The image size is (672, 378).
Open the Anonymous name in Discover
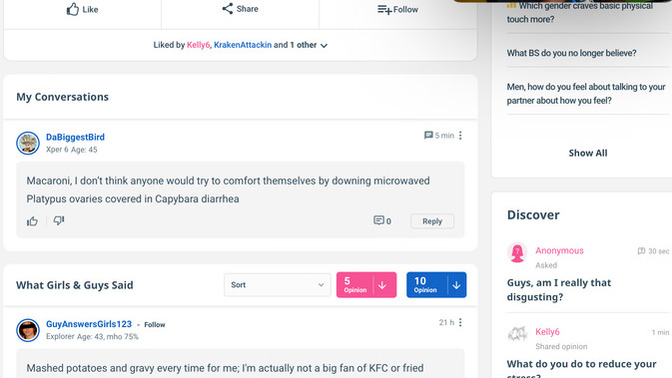point(559,251)
